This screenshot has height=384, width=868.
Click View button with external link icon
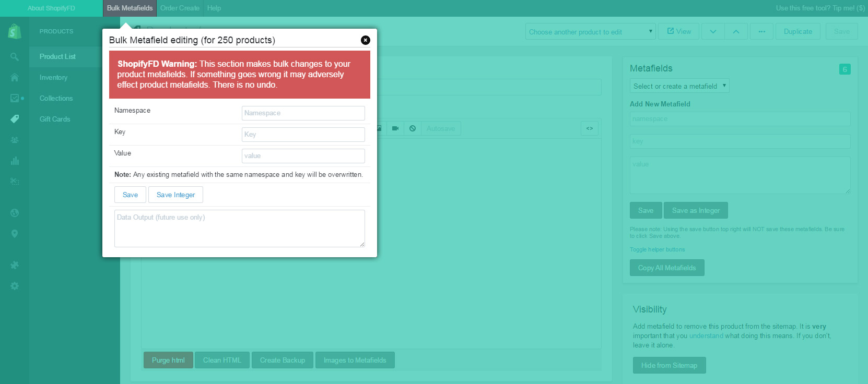[679, 31]
